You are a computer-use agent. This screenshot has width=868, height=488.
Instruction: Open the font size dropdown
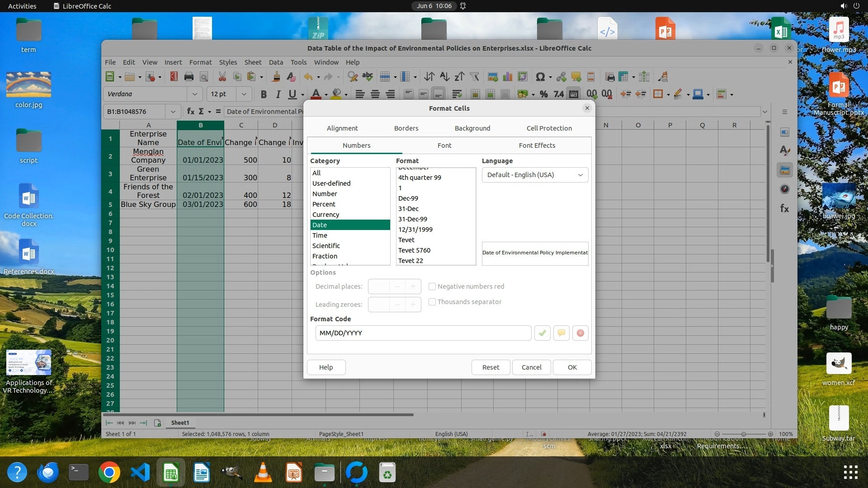[244, 94]
